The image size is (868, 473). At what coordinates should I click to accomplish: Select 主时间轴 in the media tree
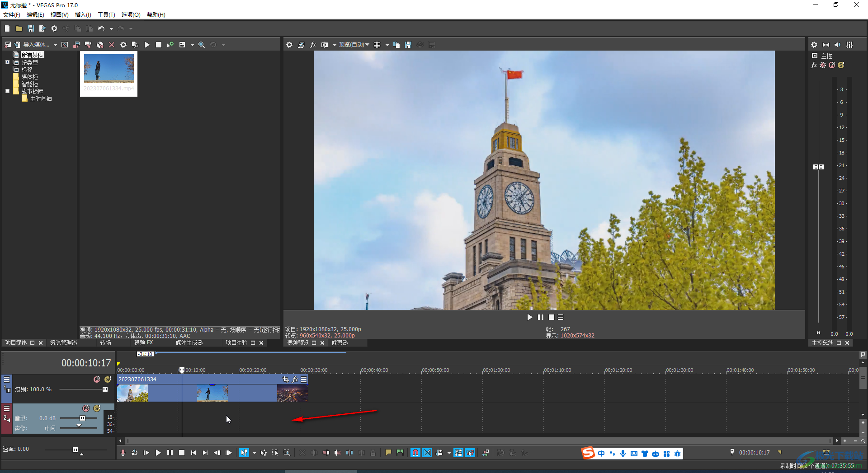[41, 98]
